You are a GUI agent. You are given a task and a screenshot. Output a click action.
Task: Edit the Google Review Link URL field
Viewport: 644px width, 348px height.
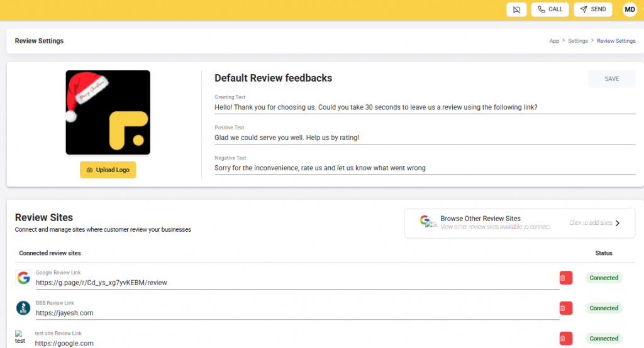point(296,283)
